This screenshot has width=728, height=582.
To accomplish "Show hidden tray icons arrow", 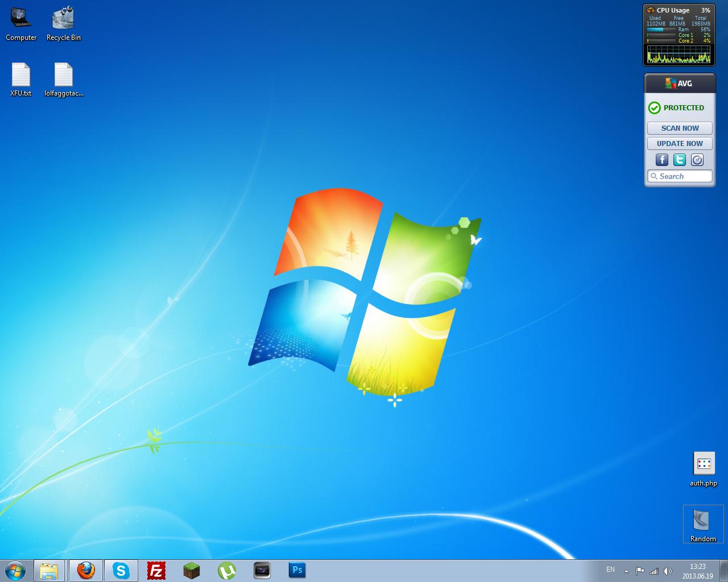I will pyautogui.click(x=627, y=571).
